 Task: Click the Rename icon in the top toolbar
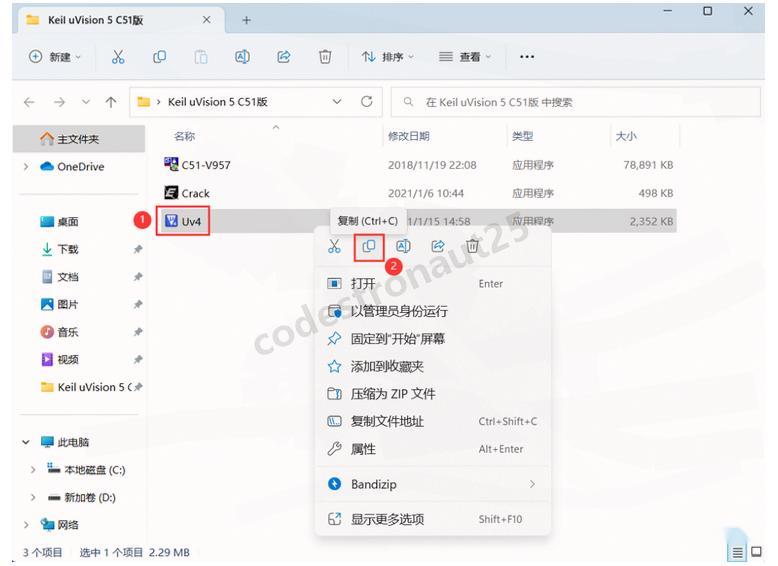(242, 57)
